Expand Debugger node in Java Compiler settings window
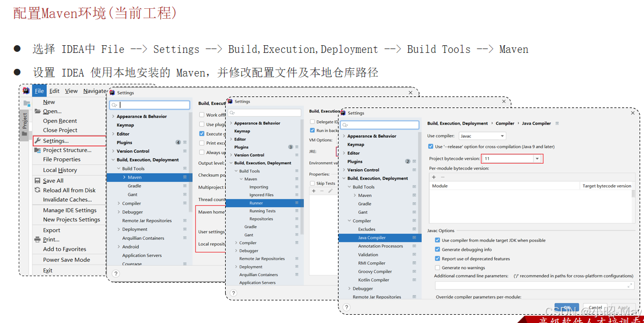This screenshot has width=644, height=323. click(x=350, y=288)
